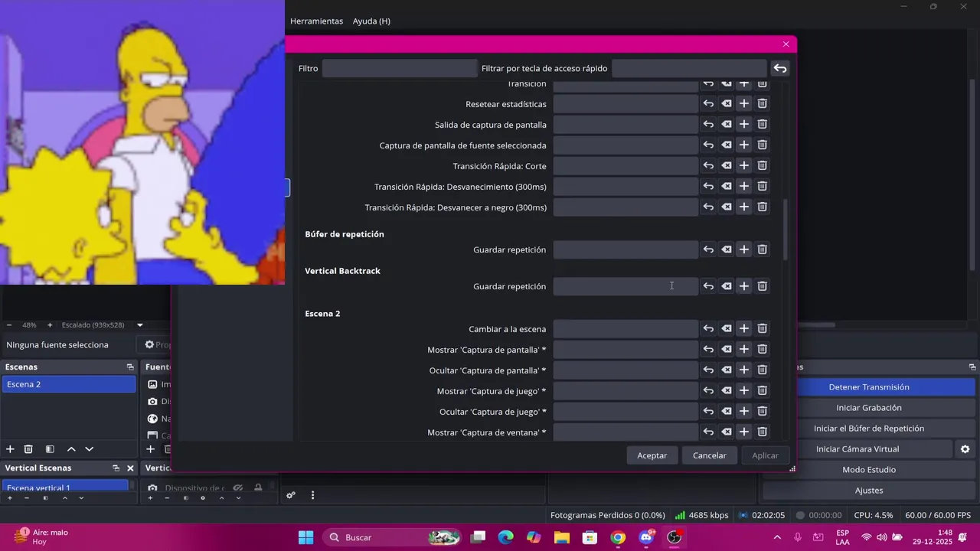This screenshot has width=980, height=551.
Task: Open File Explorer from taskbar
Action: 562,537
